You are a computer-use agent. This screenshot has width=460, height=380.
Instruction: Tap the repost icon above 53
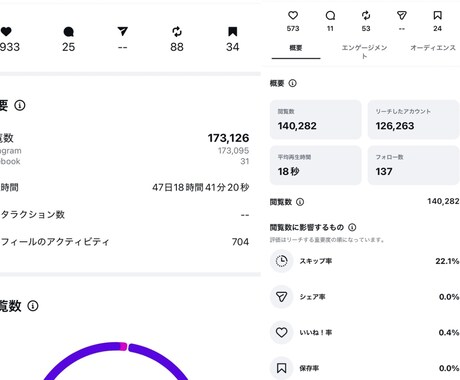tap(366, 15)
